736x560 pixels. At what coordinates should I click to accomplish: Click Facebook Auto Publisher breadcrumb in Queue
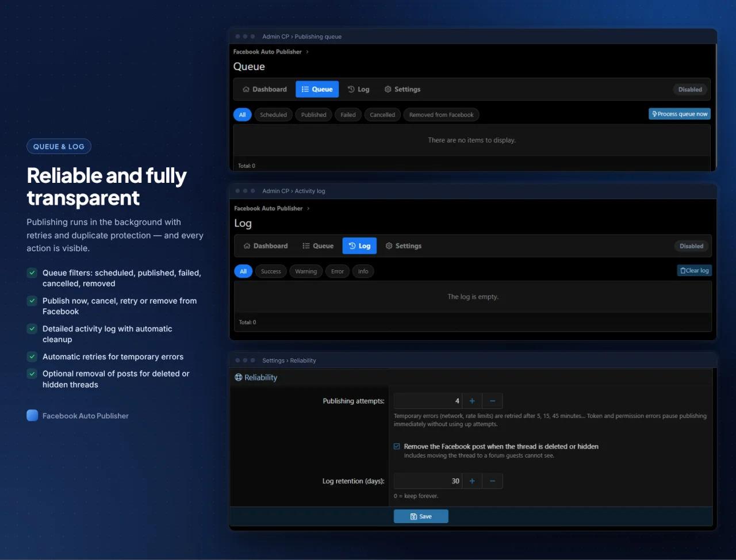coord(267,52)
